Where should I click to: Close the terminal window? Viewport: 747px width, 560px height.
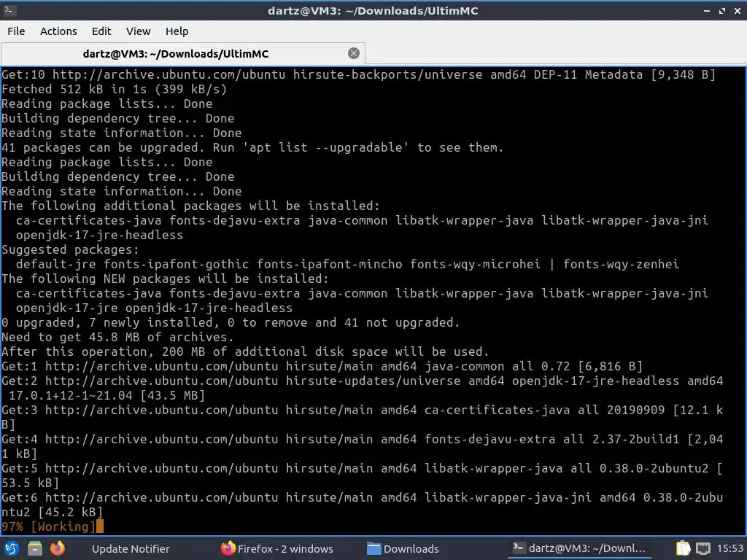click(x=737, y=10)
